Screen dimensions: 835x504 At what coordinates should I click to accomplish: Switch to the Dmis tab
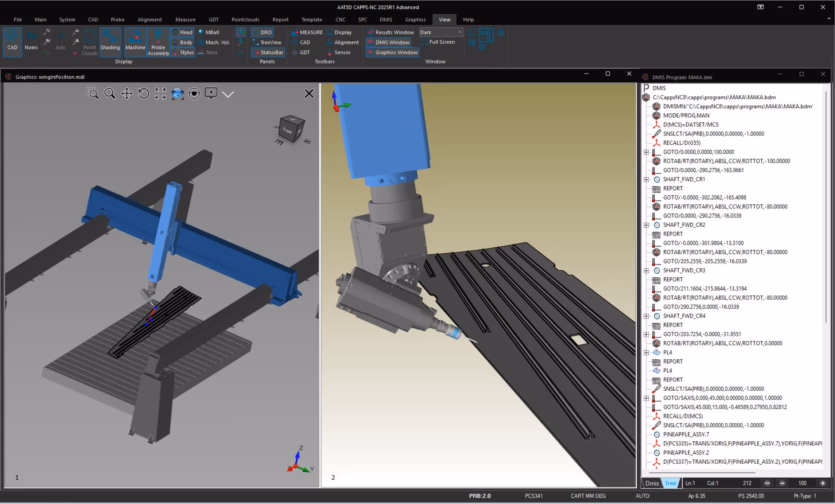(x=652, y=483)
